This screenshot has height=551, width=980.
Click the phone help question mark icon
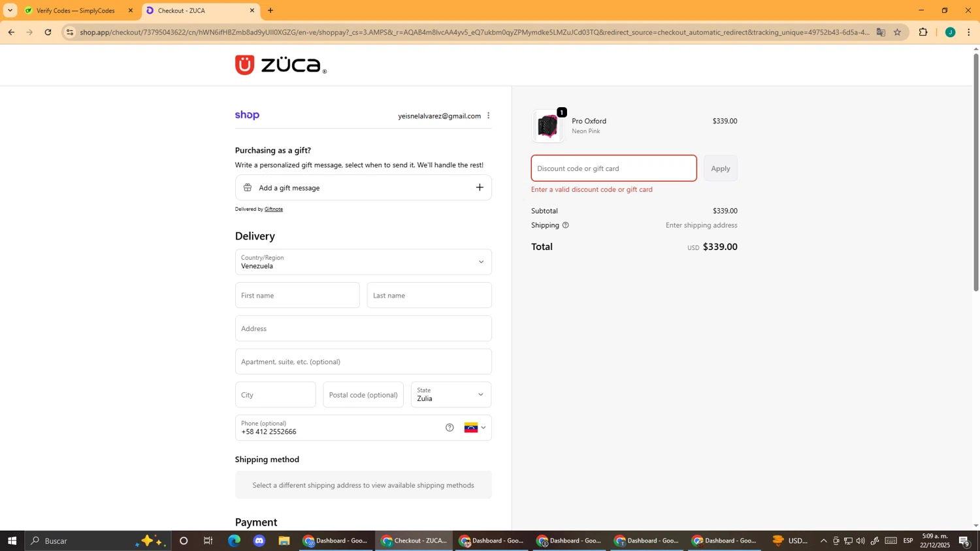pyautogui.click(x=449, y=428)
